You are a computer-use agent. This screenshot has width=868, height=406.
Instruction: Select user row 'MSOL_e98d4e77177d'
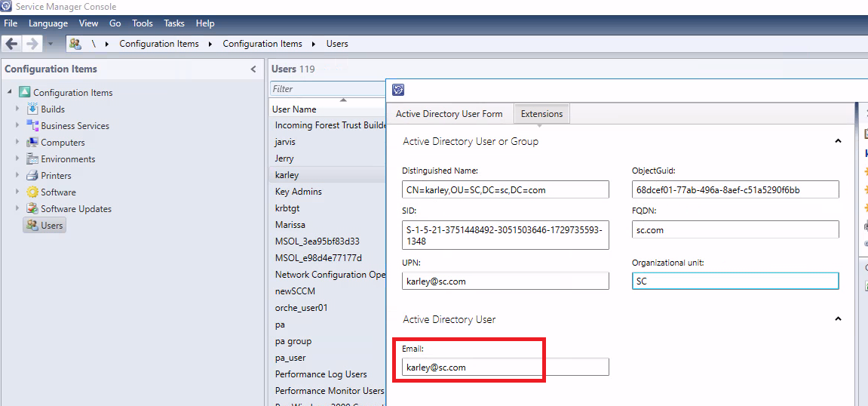pyautogui.click(x=327, y=258)
